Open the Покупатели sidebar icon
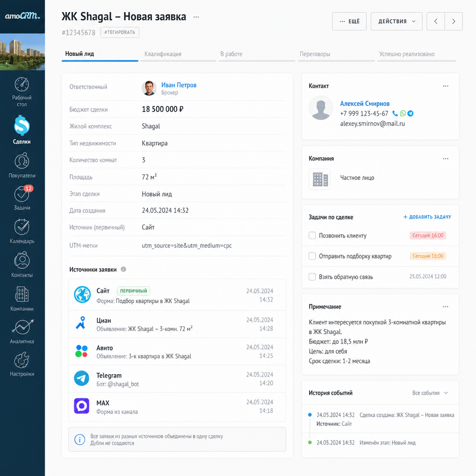Viewport: 476px width, 476px height. pyautogui.click(x=22, y=161)
